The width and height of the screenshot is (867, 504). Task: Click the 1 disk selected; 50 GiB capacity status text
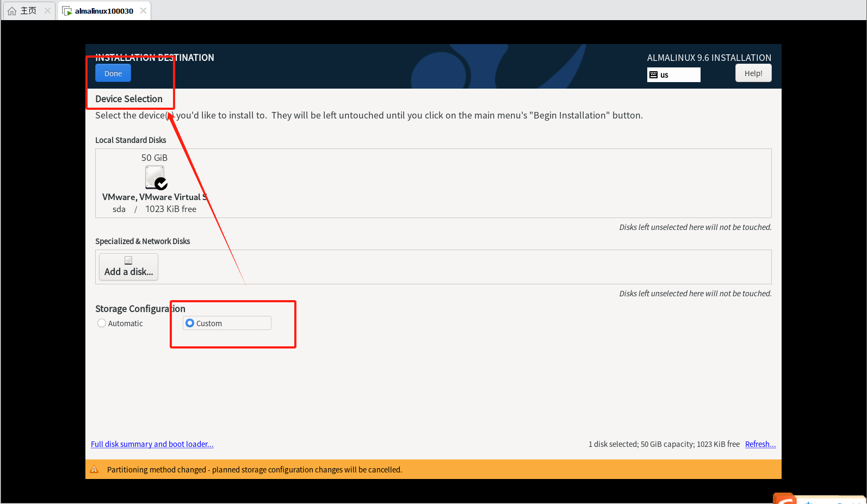(x=664, y=444)
